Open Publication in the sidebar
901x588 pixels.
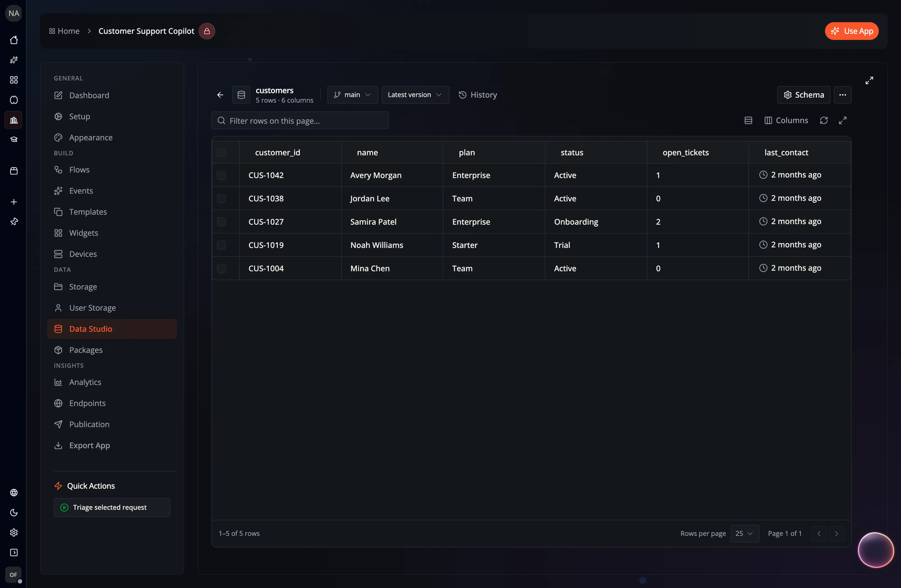tap(112, 424)
